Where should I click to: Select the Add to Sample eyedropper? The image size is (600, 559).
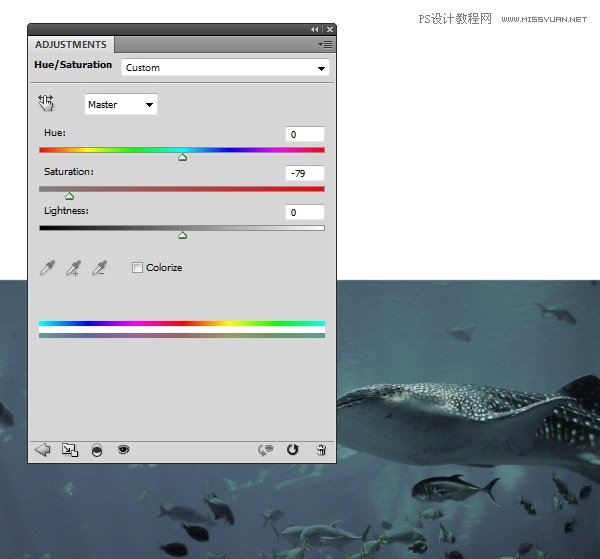[x=72, y=268]
